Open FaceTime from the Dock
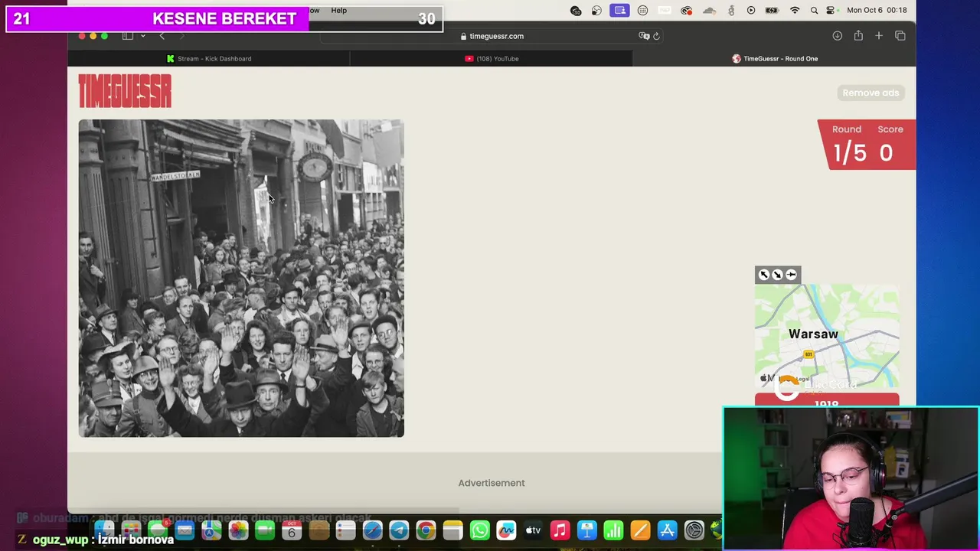This screenshot has width=980, height=551. click(x=265, y=530)
